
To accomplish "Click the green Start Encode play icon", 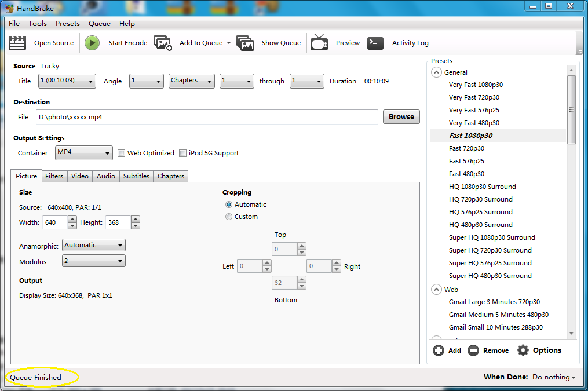I will [92, 43].
